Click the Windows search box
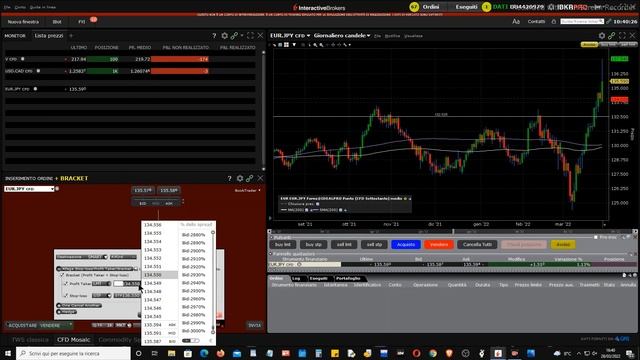Image resolution: width=640 pixels, height=360 pixels. tap(73, 353)
